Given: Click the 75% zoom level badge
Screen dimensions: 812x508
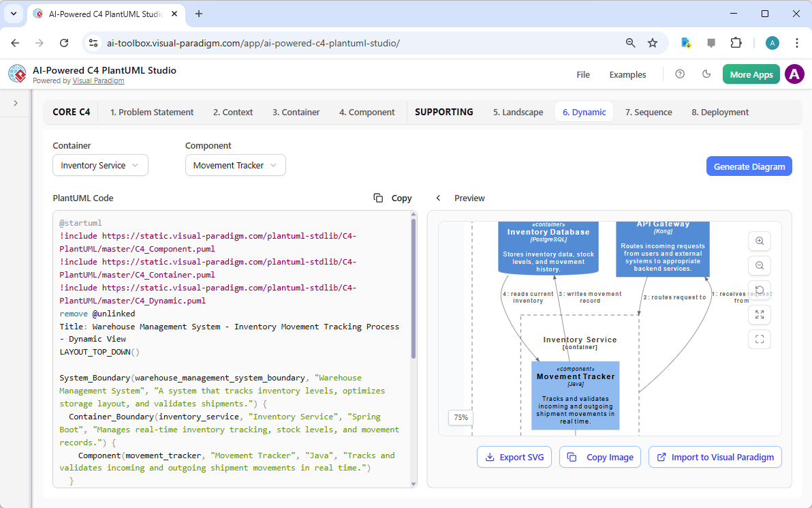Looking at the screenshot, I should pyautogui.click(x=460, y=417).
